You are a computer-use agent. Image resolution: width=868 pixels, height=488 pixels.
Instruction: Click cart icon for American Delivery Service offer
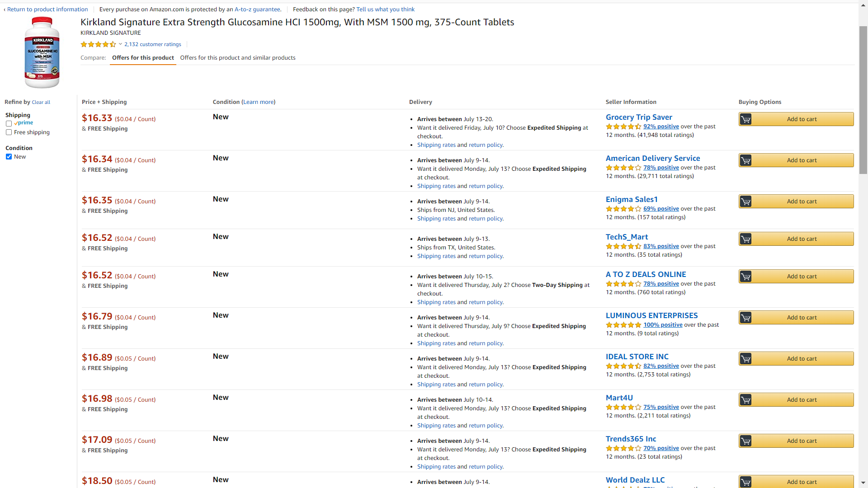746,160
